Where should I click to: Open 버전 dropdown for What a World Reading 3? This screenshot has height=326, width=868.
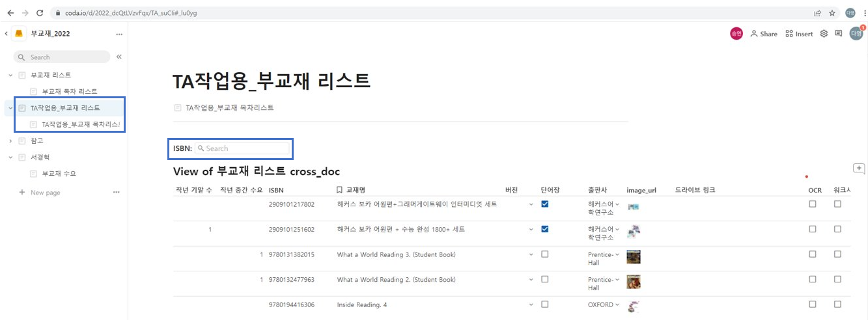click(531, 254)
